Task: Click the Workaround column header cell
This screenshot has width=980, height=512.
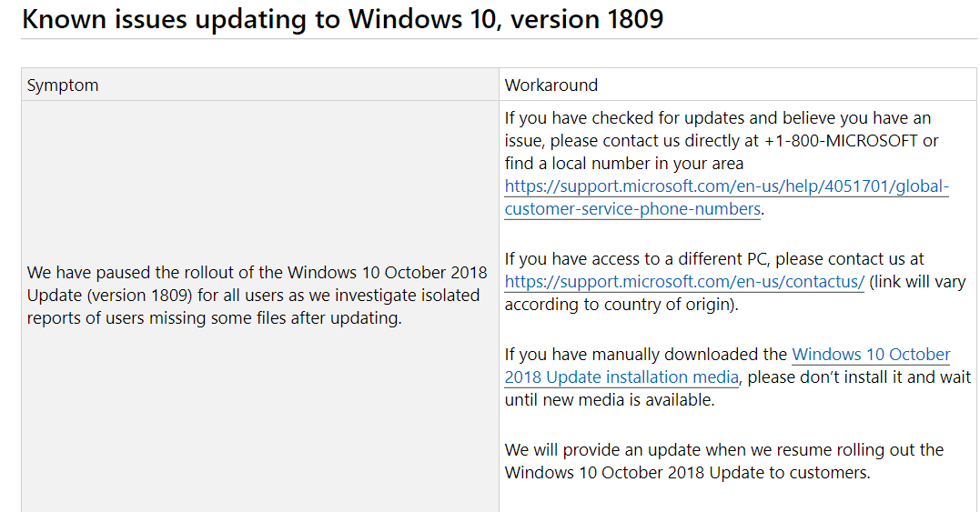Action: [551, 85]
